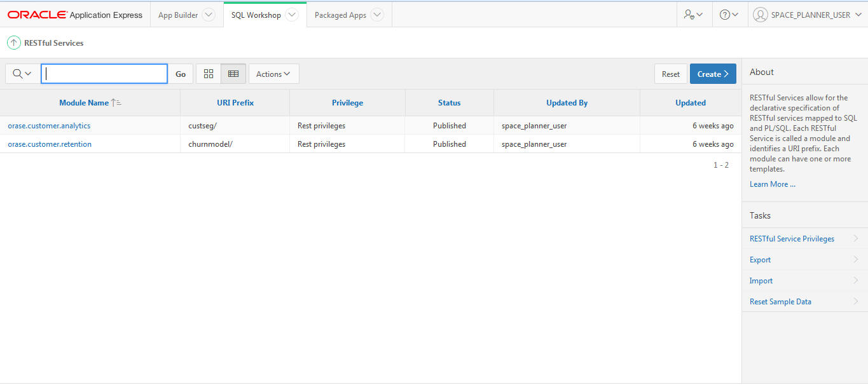This screenshot has width=868, height=385.
Task: Click the chevron beside Export
Action: tap(856, 259)
